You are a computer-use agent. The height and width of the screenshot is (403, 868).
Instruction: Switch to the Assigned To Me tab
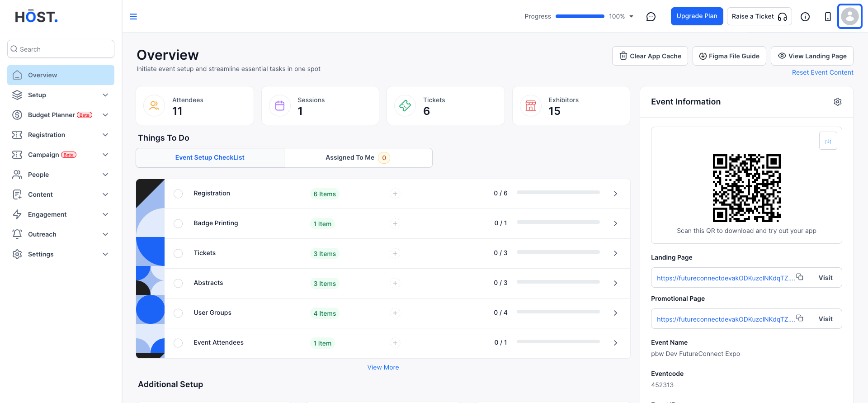point(358,158)
